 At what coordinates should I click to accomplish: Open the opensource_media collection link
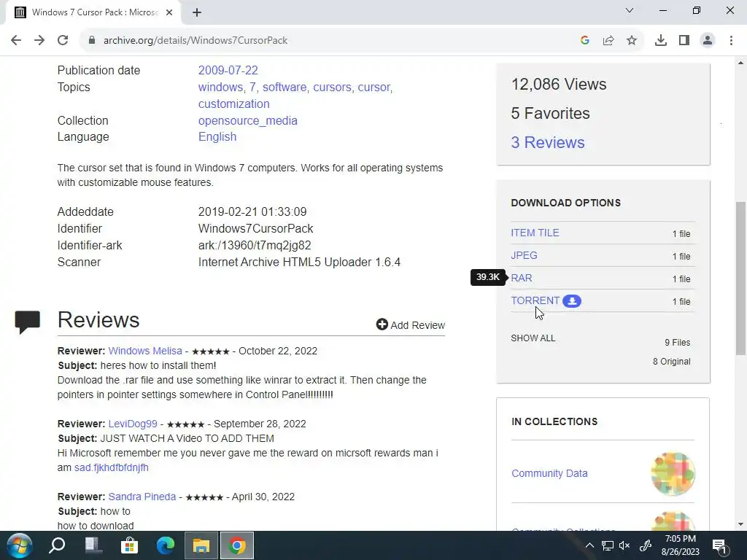coord(248,120)
